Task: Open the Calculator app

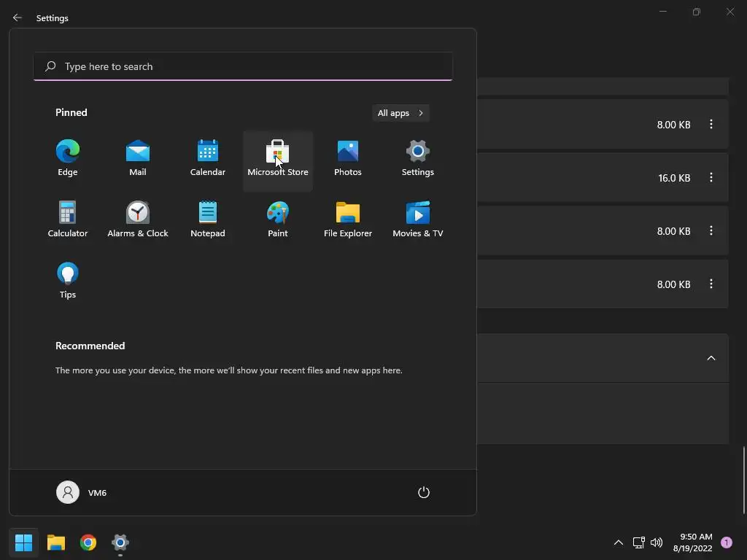Action: click(x=68, y=219)
